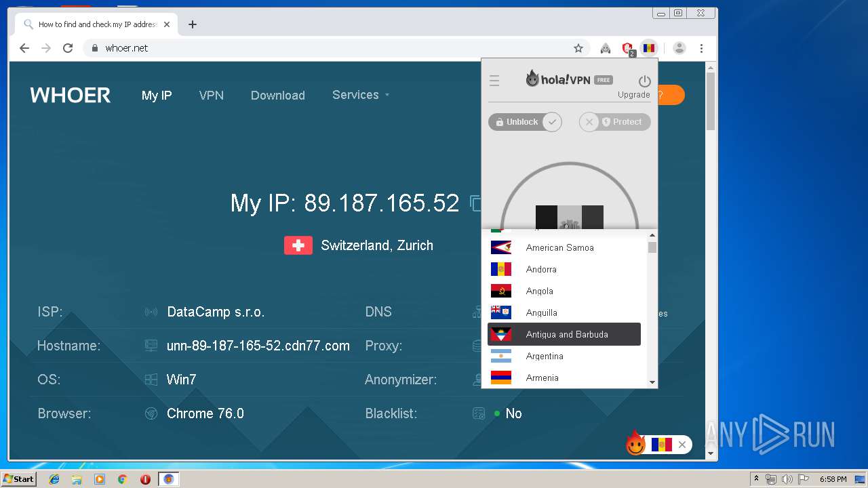Click the Upgrade link in Hola popup
Image resolution: width=868 pixels, height=488 pixels.
tap(633, 95)
